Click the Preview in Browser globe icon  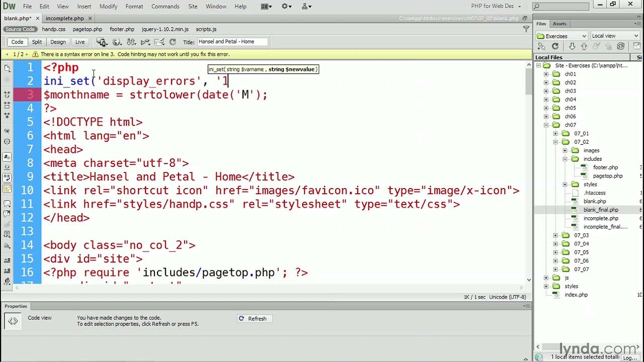pyautogui.click(x=117, y=42)
